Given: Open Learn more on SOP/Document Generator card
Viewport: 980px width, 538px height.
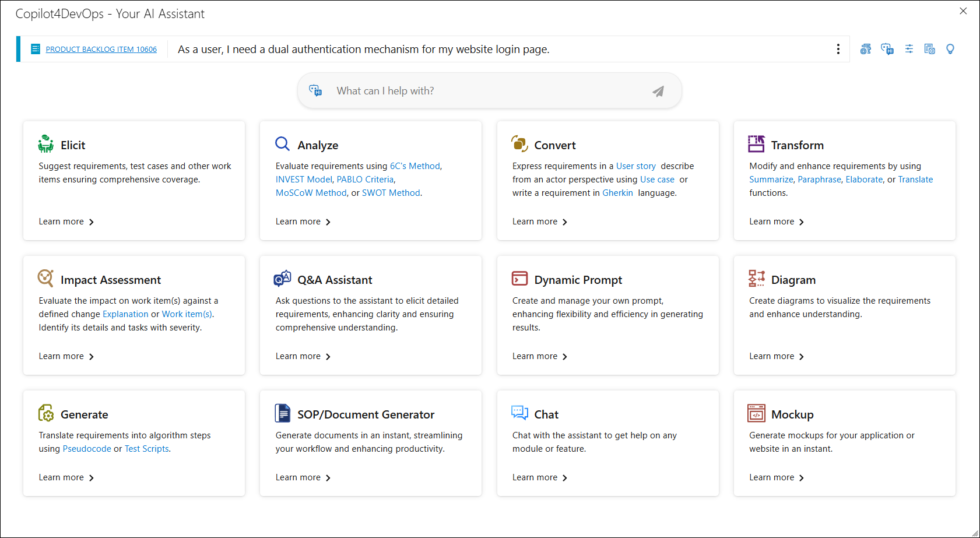Looking at the screenshot, I should click(303, 477).
